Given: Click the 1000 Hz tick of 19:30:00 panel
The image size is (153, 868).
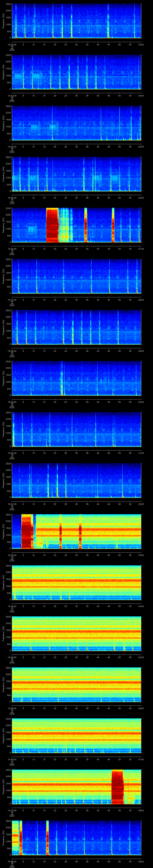Looking at the screenshot, I should pyautogui.click(x=8, y=433).
